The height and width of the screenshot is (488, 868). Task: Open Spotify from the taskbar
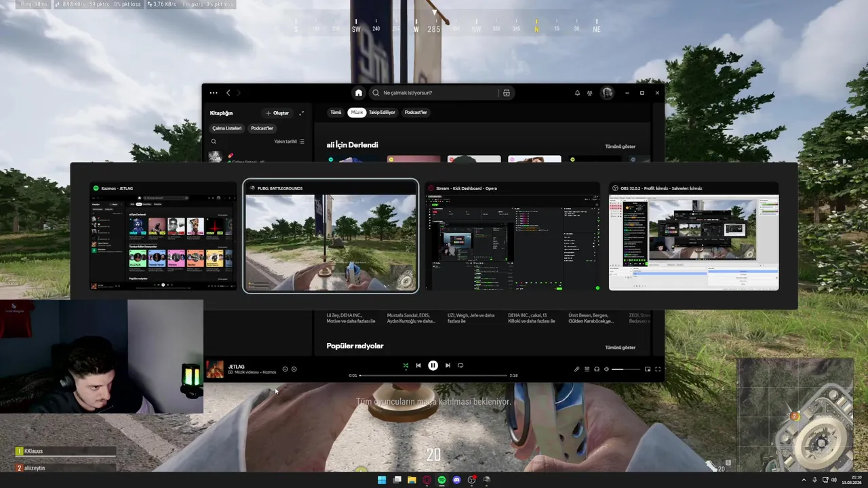(x=441, y=480)
